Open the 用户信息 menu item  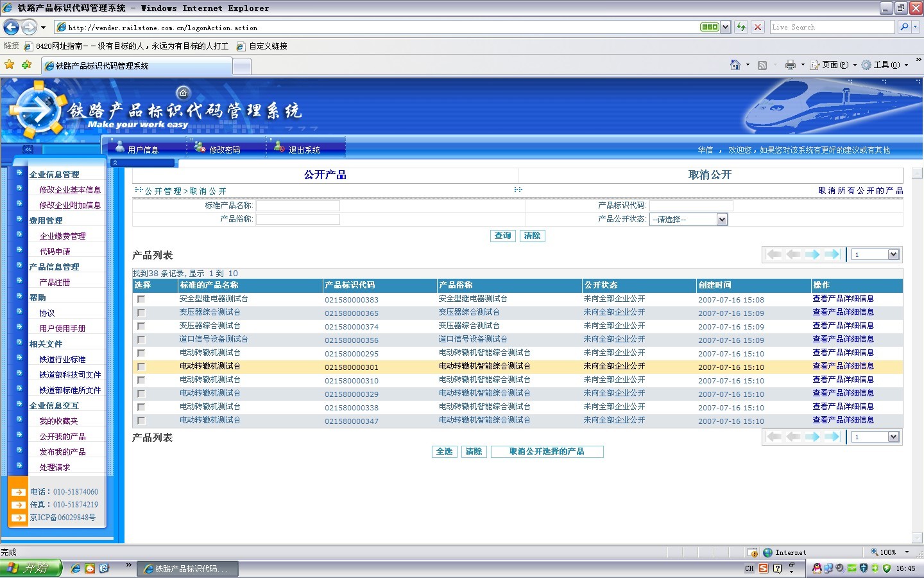coord(143,150)
